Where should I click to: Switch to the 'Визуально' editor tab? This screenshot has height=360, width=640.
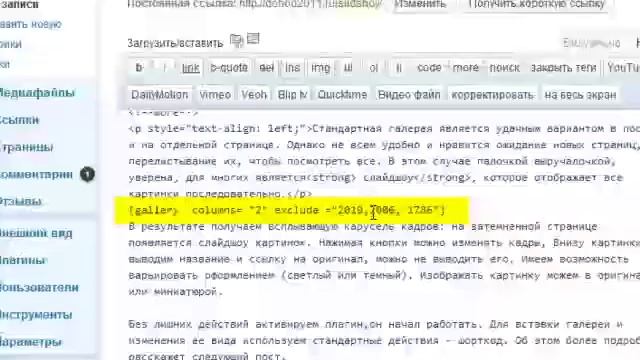(591, 43)
